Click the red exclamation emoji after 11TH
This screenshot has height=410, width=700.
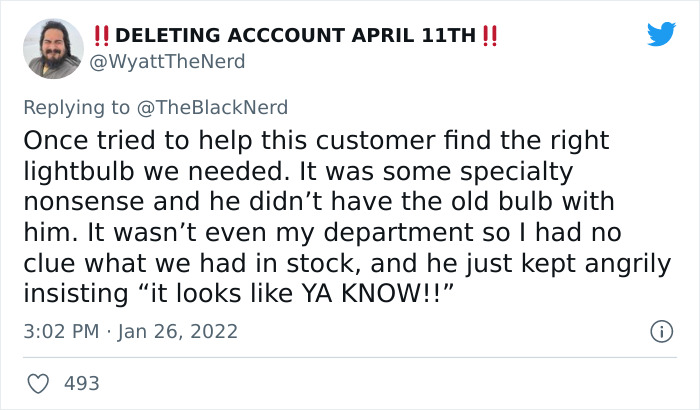point(490,36)
